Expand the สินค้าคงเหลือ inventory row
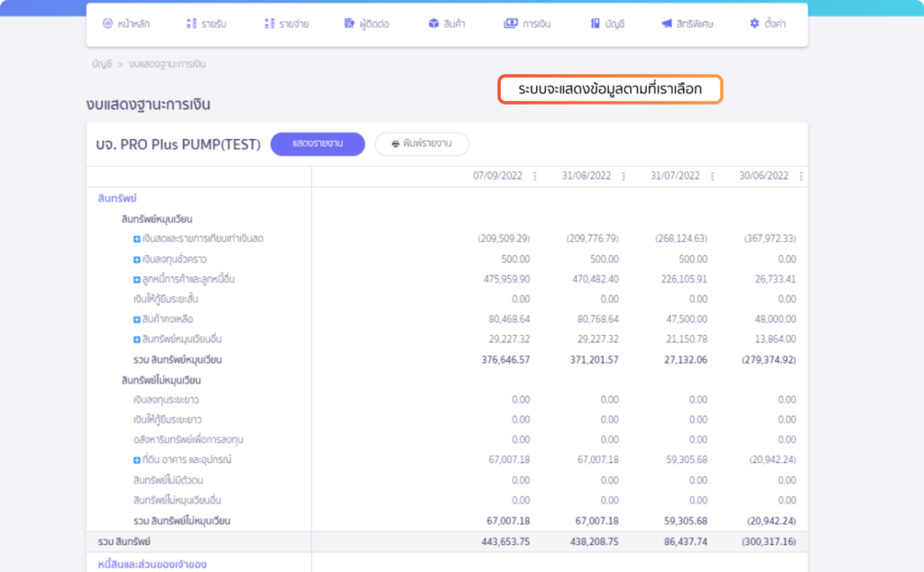924x572 pixels. tap(137, 320)
